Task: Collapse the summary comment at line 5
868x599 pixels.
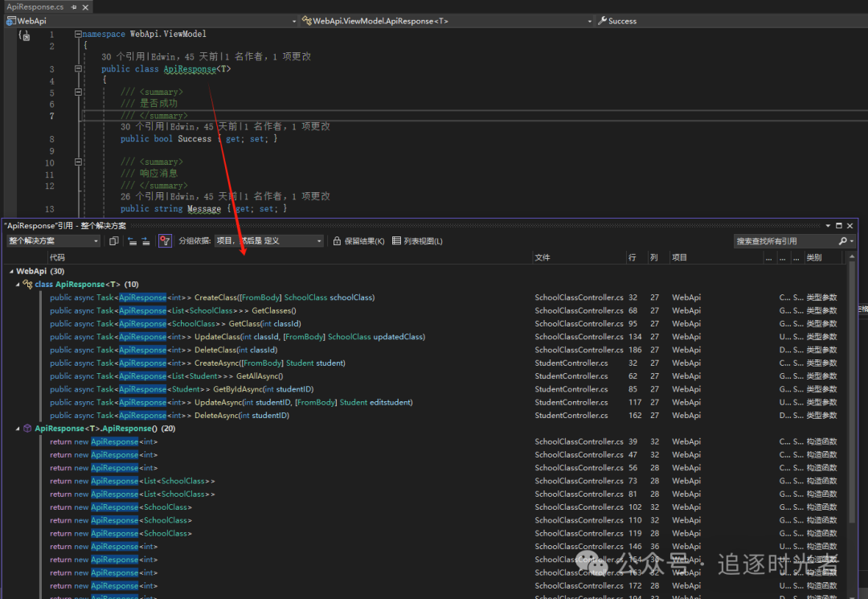Action: (x=78, y=92)
